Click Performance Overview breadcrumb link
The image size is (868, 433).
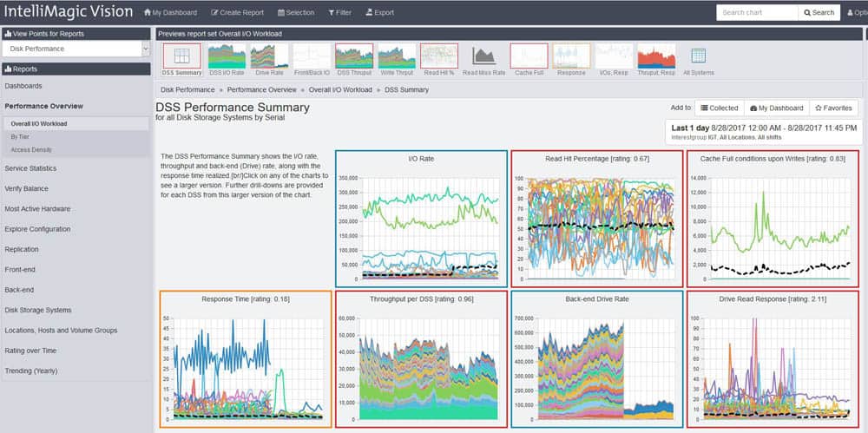coord(262,89)
